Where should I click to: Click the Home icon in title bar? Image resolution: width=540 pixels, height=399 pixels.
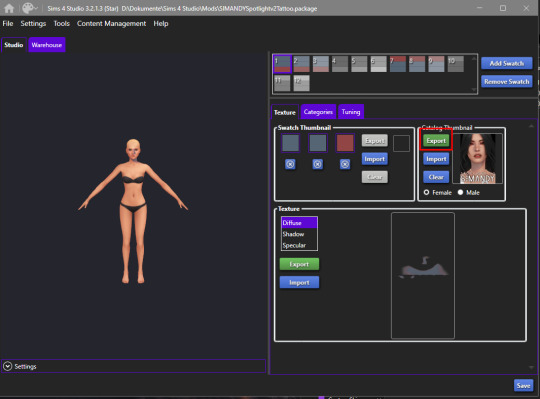pos(9,8)
